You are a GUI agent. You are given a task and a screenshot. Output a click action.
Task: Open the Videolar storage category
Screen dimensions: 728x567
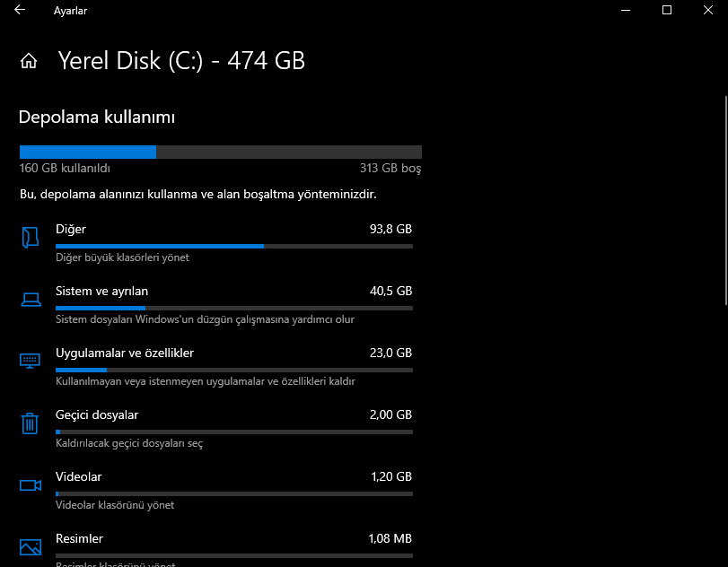(78, 477)
